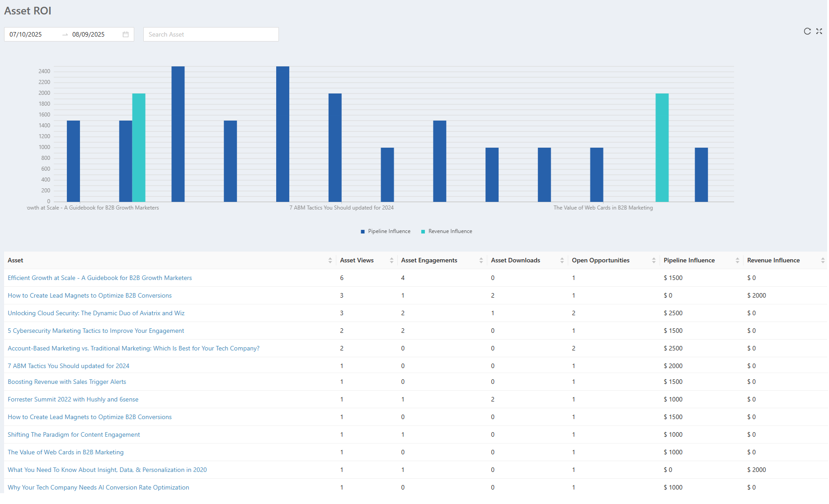Viewport: 829px width, 504px height.
Task: Open 5 Cybersecurity Marketing Tactics link
Action: (96, 331)
